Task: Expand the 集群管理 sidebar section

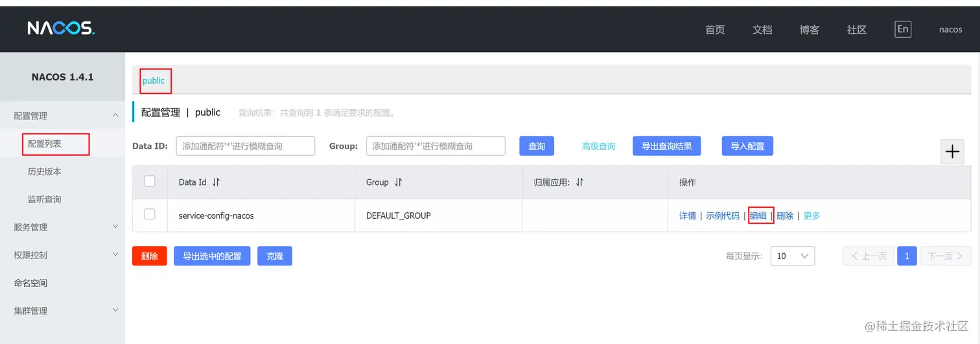Action: click(115, 310)
